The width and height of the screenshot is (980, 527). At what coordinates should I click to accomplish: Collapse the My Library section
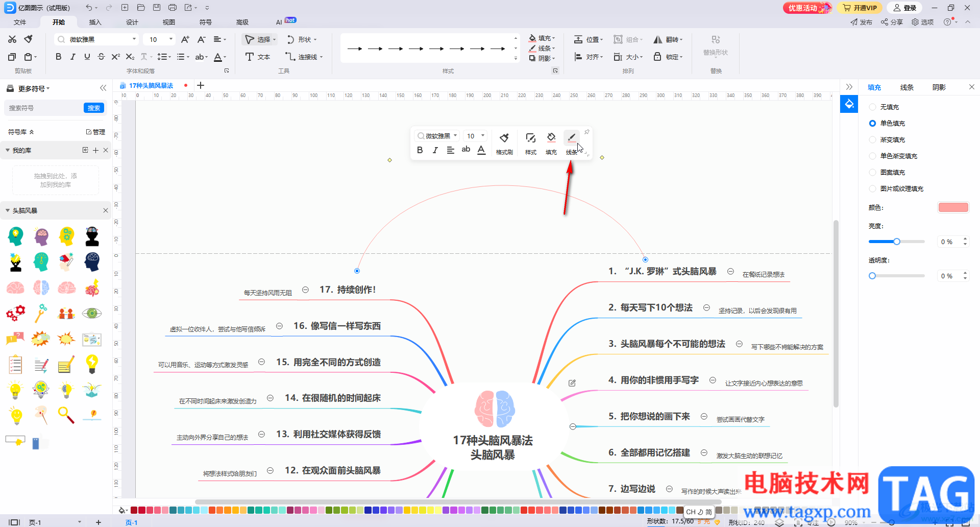pyautogui.click(x=8, y=150)
